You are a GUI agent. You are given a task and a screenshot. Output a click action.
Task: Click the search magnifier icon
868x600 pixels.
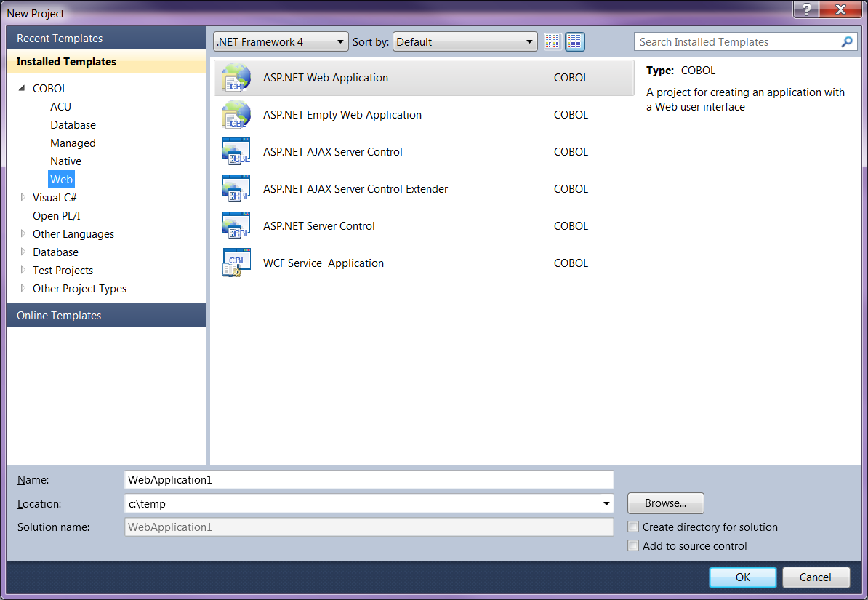(x=846, y=41)
